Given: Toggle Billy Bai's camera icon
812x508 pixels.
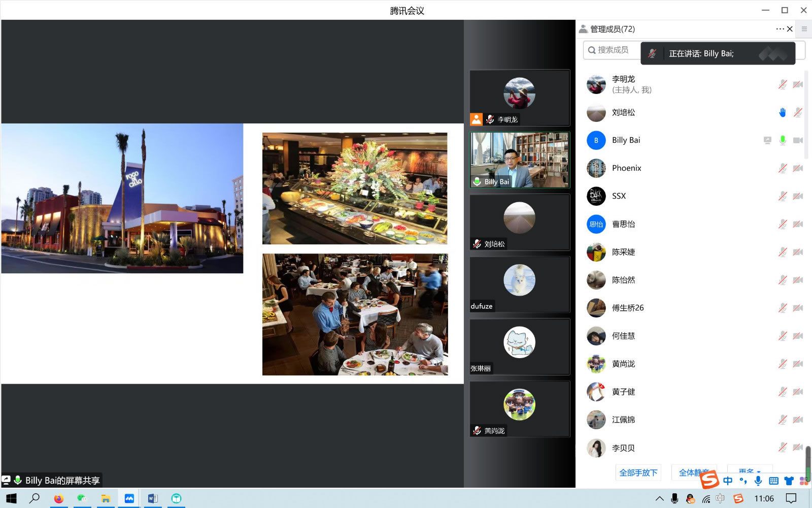Looking at the screenshot, I should tap(798, 140).
